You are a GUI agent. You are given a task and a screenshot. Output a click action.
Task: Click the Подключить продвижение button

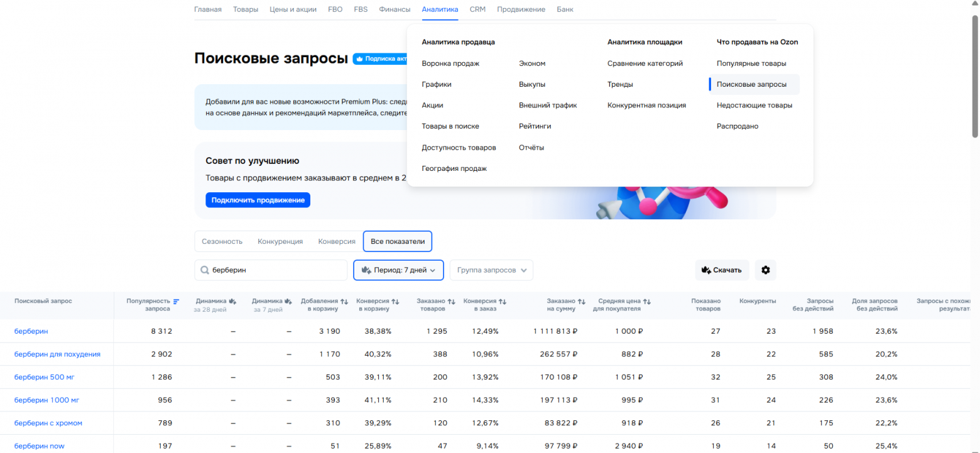[x=258, y=199]
